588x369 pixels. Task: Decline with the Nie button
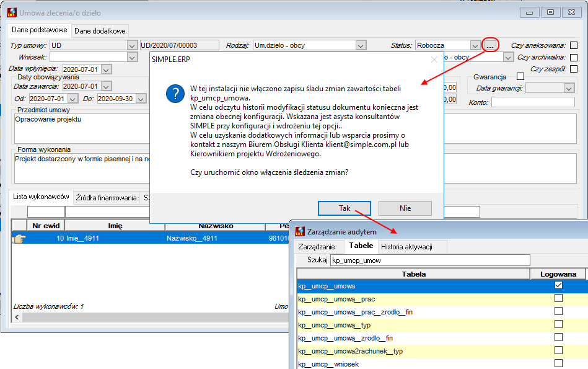(x=405, y=208)
